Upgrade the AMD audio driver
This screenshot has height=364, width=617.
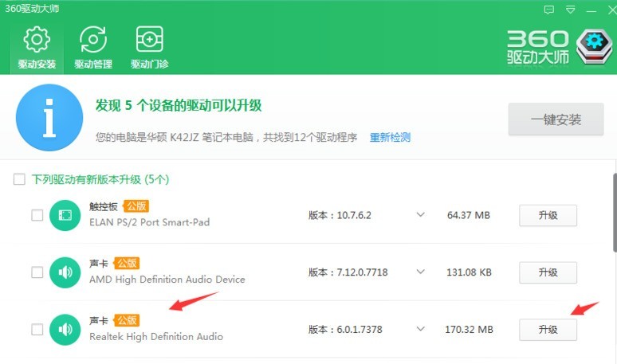548,272
